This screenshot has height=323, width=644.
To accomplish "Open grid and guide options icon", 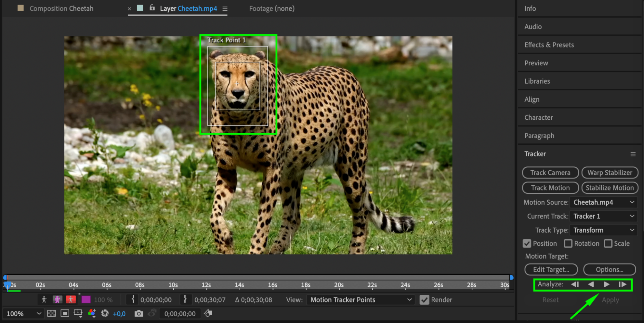I will click(78, 313).
